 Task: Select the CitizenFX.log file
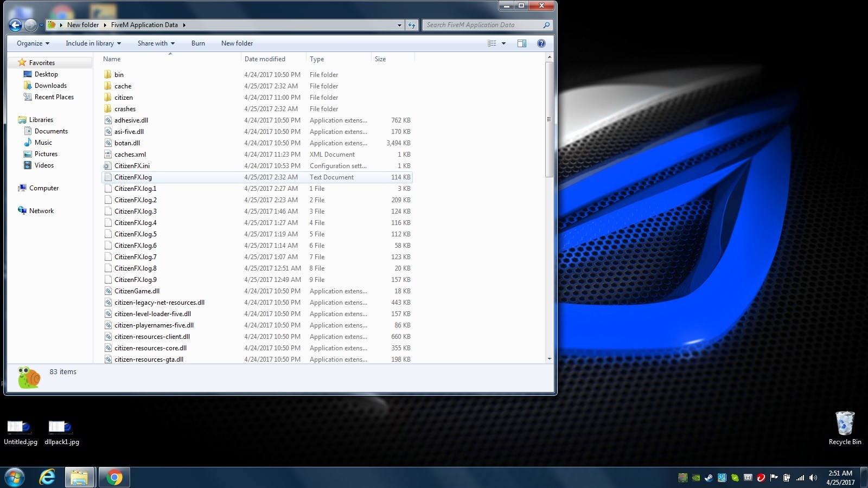[257, 177]
